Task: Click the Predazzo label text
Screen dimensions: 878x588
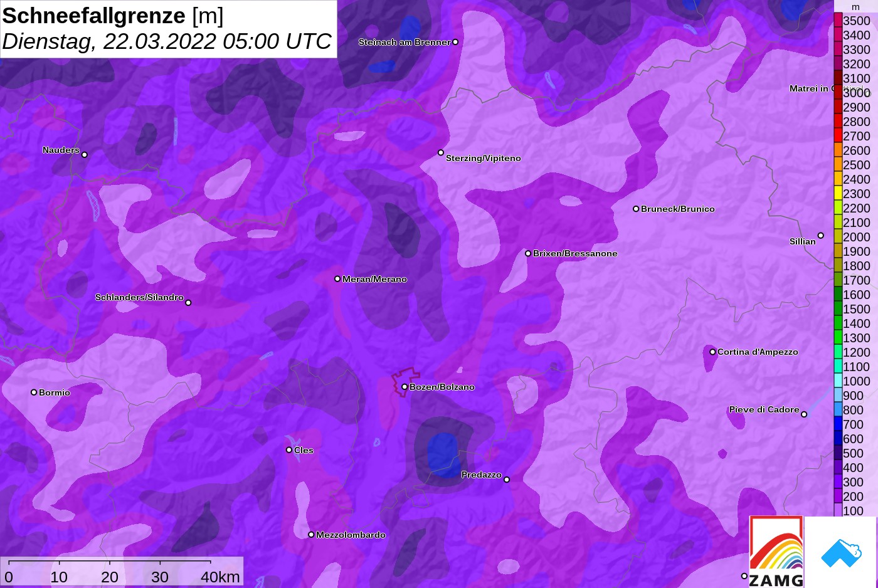Action: (x=482, y=475)
